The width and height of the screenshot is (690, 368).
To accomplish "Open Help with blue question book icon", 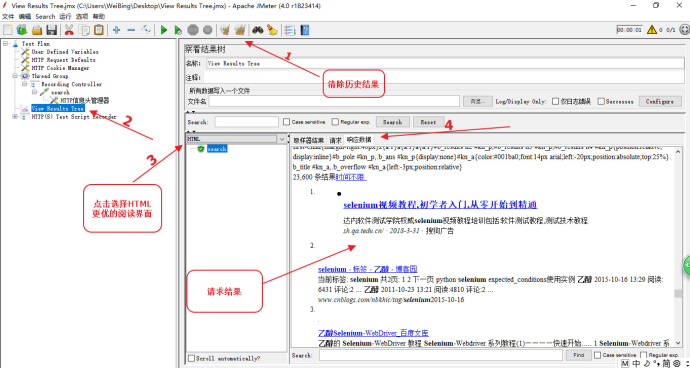I will [305, 30].
